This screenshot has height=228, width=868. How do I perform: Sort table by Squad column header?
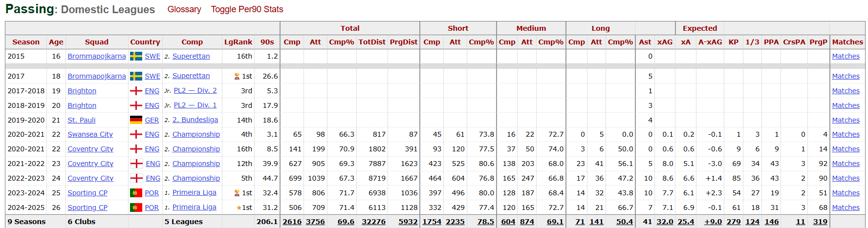click(97, 42)
